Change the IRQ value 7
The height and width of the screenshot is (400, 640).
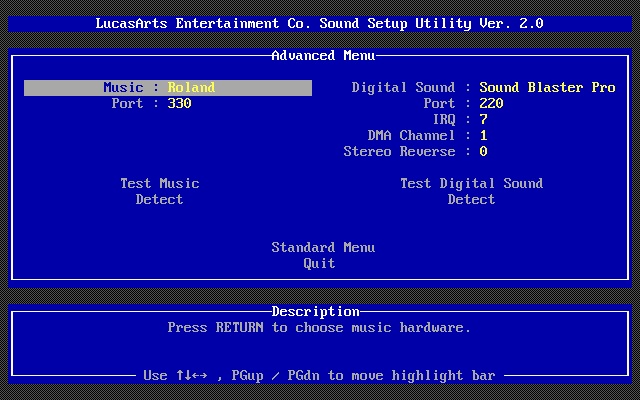point(483,120)
